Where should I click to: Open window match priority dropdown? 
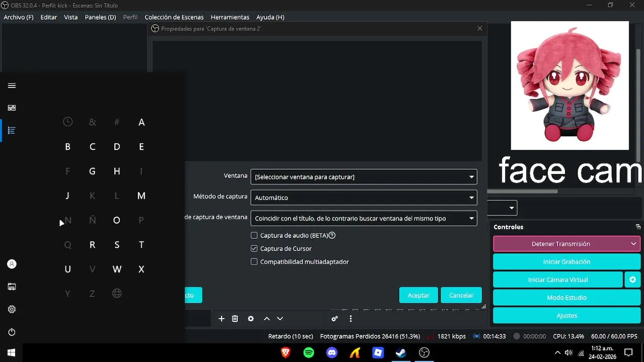point(364,218)
